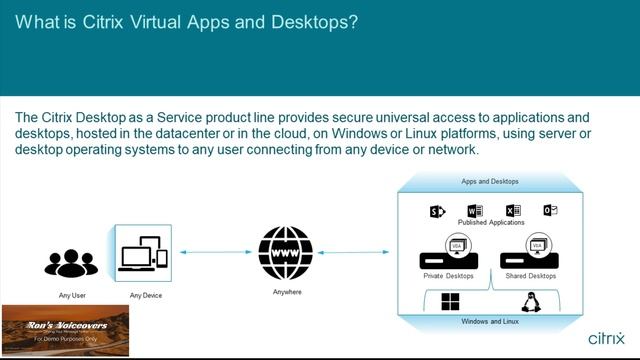Click the Citrix logo
Image resolution: width=640 pixels, height=360 pixels.
(606, 338)
